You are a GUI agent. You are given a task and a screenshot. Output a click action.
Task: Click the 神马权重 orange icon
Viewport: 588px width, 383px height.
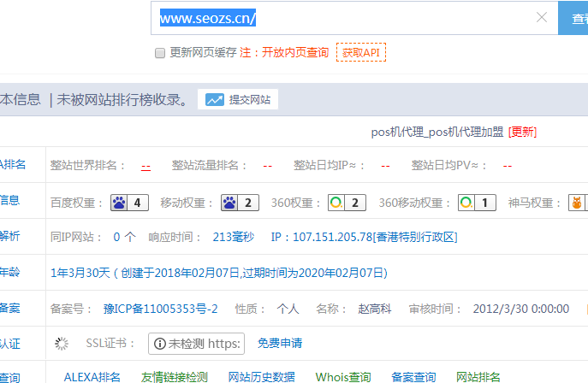577,203
